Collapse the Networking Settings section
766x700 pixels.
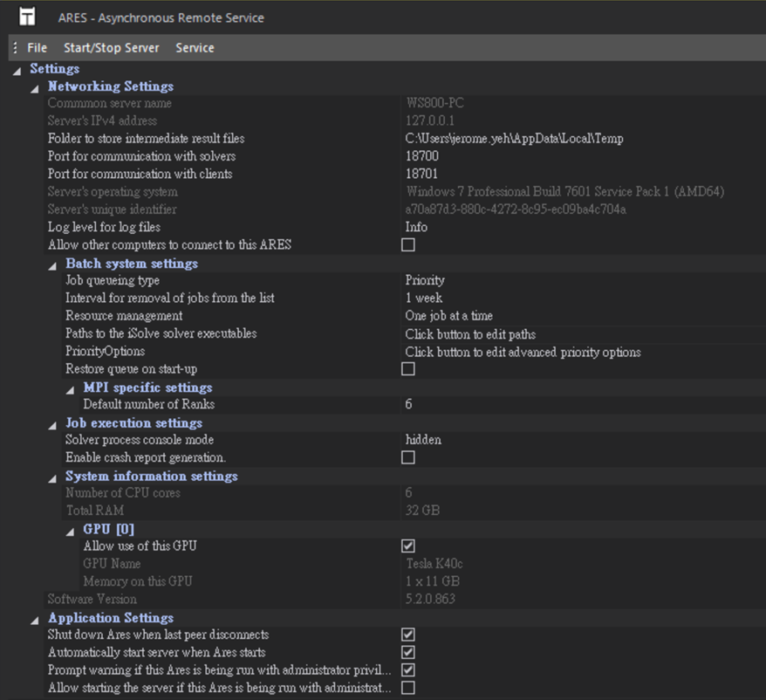pyautogui.click(x=35, y=87)
